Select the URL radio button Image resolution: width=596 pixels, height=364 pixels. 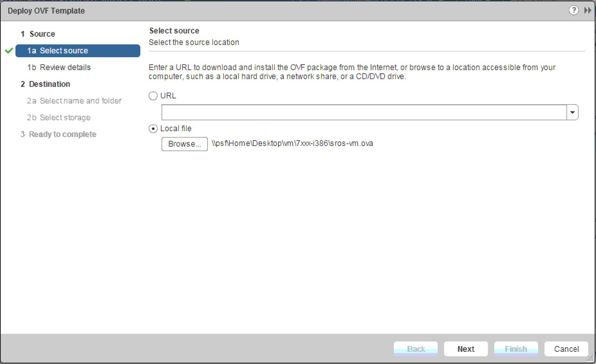(153, 96)
